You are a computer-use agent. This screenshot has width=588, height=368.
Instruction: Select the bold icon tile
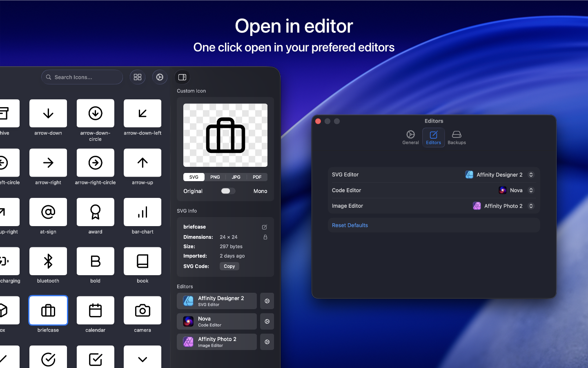click(96, 261)
